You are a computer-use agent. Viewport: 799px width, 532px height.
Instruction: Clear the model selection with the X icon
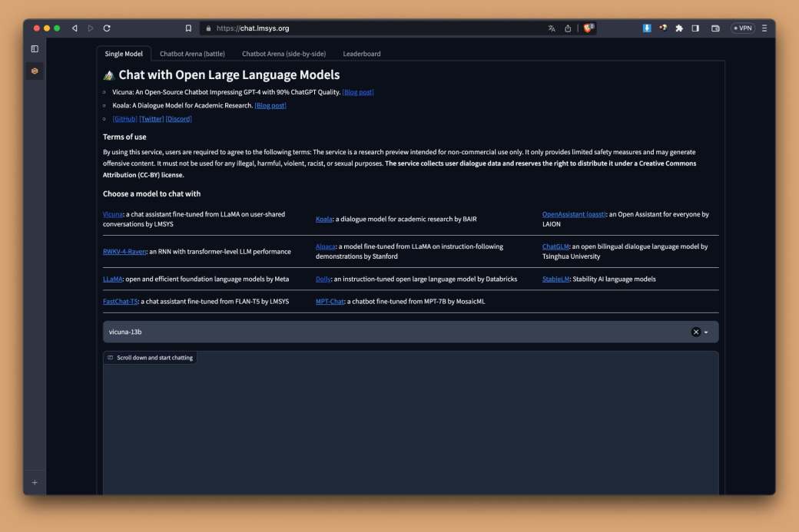[695, 332]
